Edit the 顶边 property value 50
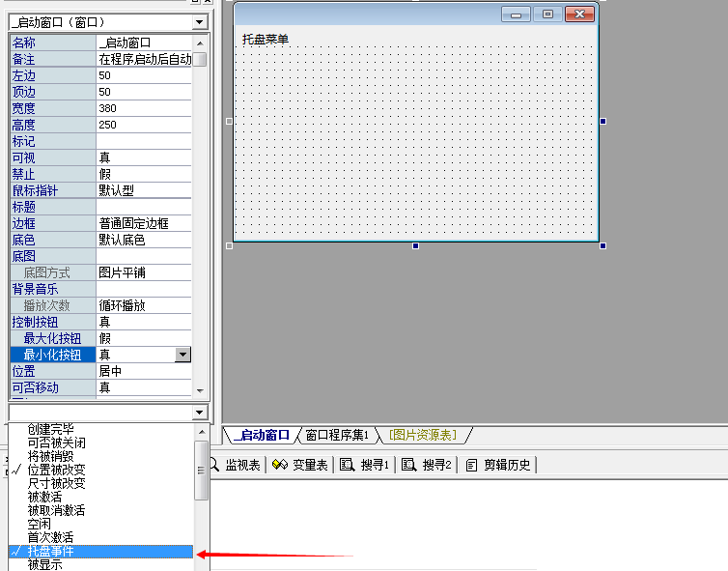Screen dimensions: 728x571 [x=144, y=92]
